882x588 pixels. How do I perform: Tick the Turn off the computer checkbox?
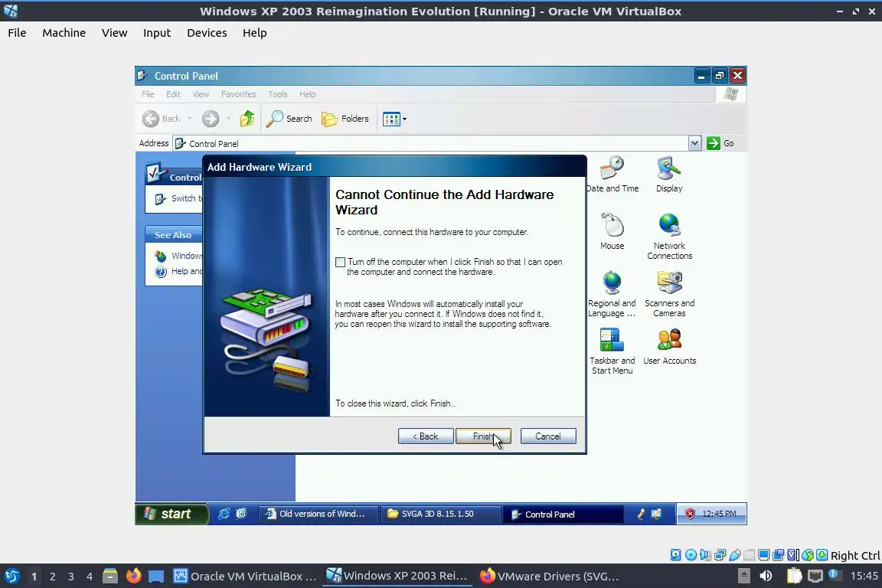pyautogui.click(x=340, y=262)
